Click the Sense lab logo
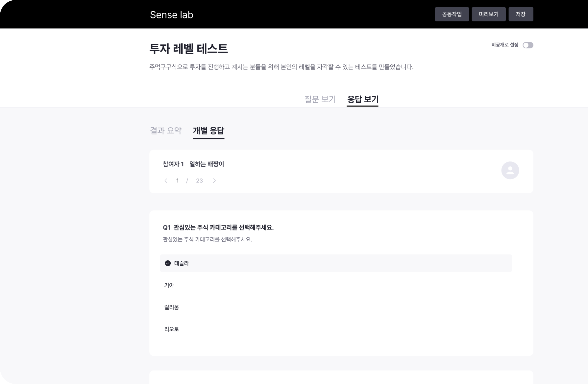Screen dimensions: 588x384 pos(172,14)
